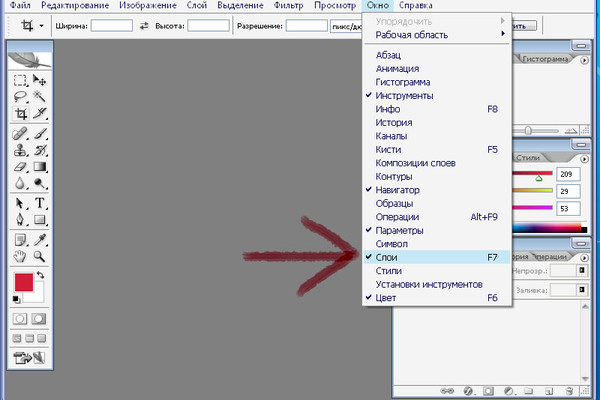Pick a color from the color ramp

click(549, 228)
